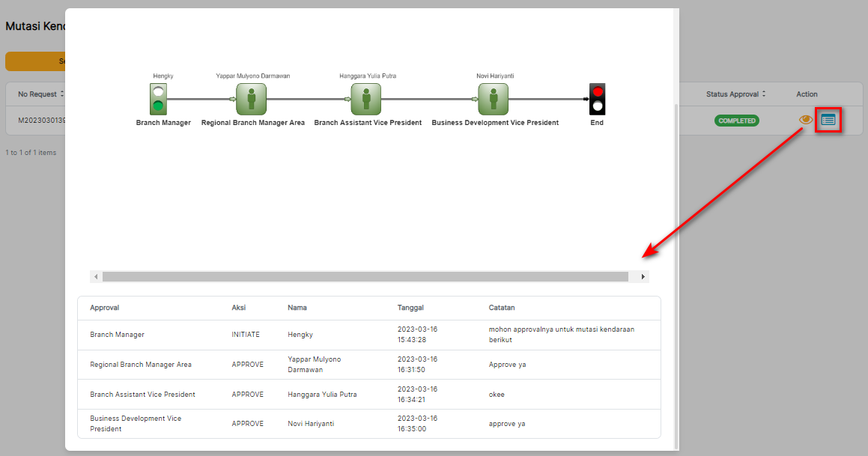
Task: Select Business Development Vice President node icon
Action: point(494,99)
